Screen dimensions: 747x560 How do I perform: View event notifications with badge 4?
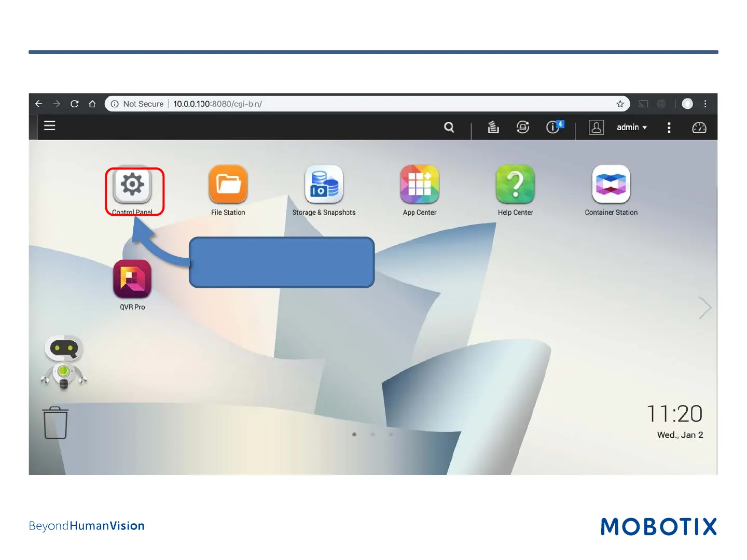click(x=554, y=127)
